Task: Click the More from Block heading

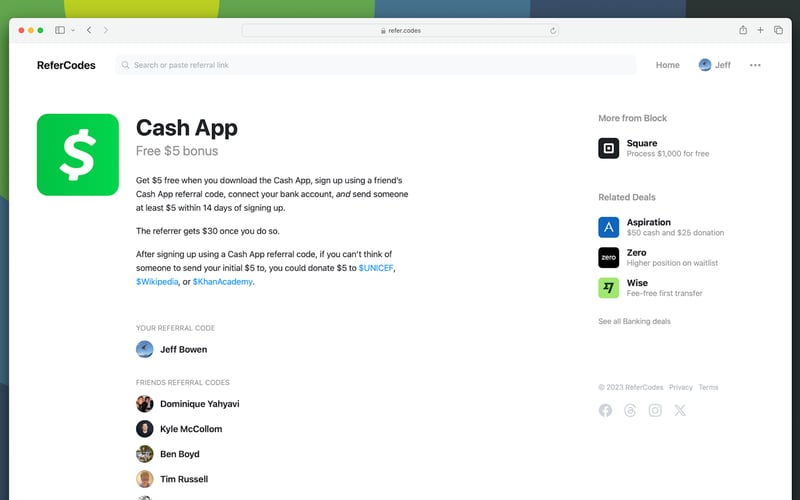Action: [633, 118]
